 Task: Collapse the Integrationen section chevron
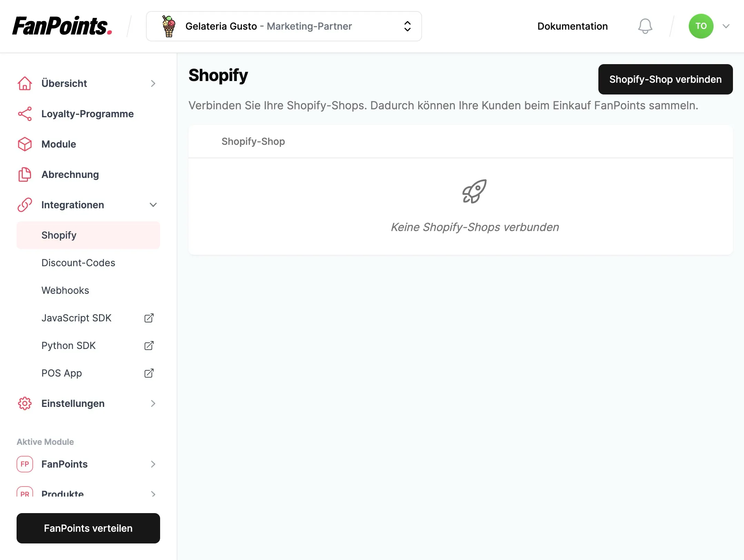pos(153,205)
